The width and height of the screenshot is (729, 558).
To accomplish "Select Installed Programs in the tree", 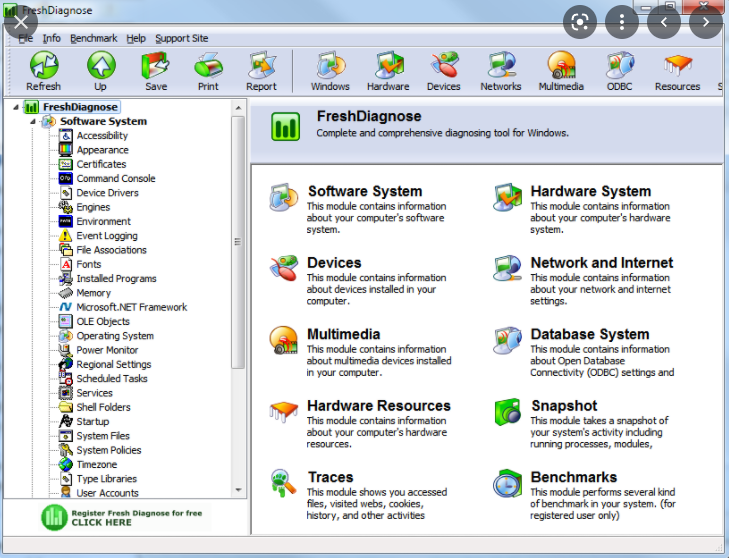I will [x=116, y=279].
